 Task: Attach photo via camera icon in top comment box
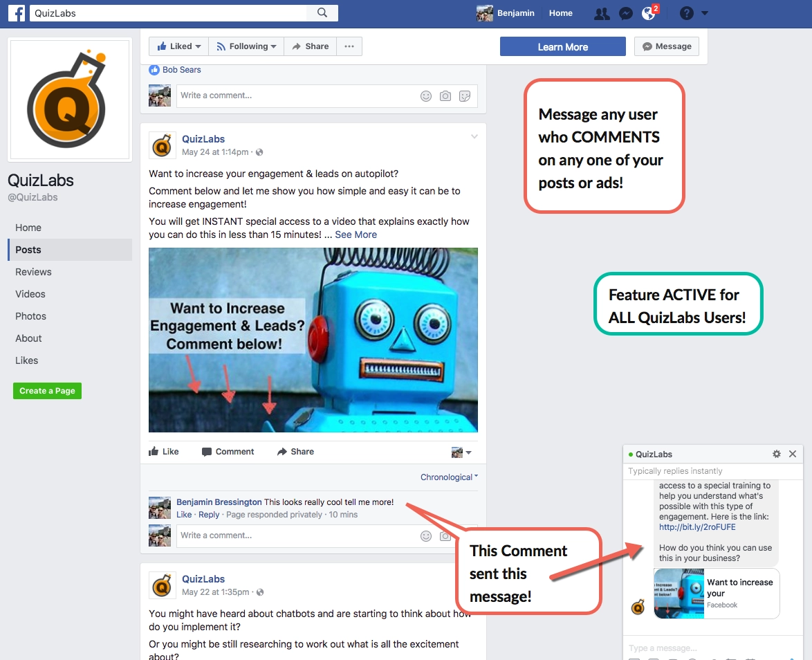tap(445, 96)
